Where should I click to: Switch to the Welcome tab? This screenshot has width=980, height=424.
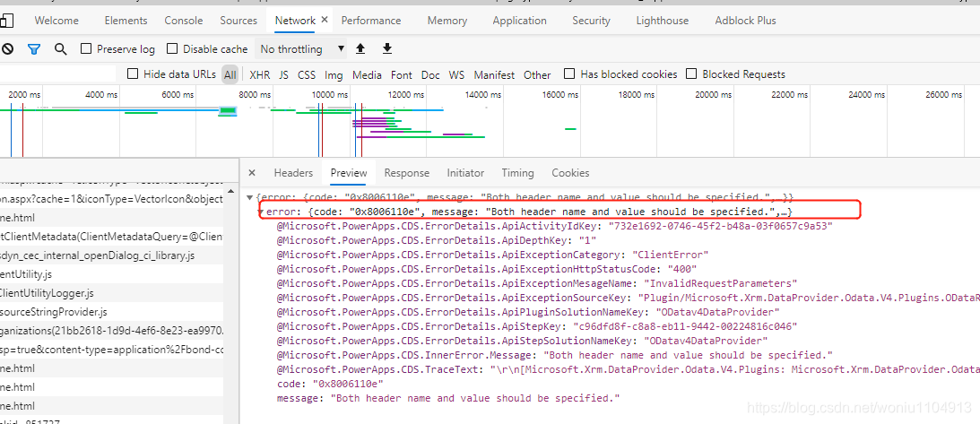click(x=56, y=21)
